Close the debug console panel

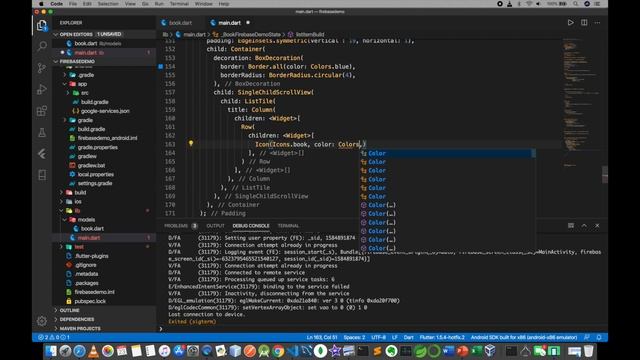tap(597, 226)
